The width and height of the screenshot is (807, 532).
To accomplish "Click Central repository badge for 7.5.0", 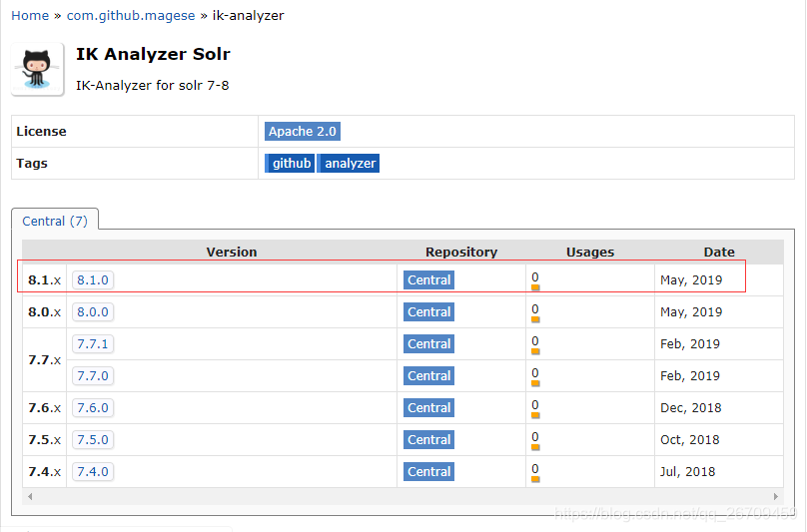I will pos(428,439).
